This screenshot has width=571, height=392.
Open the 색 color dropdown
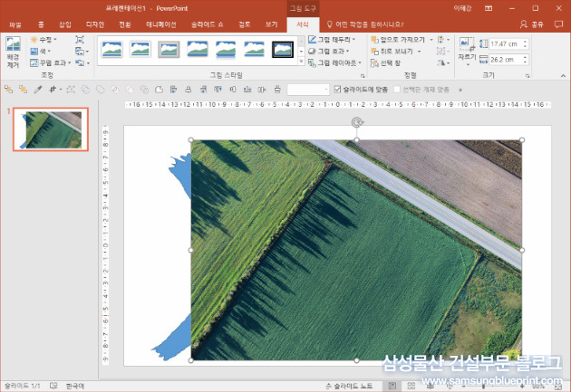41,52
